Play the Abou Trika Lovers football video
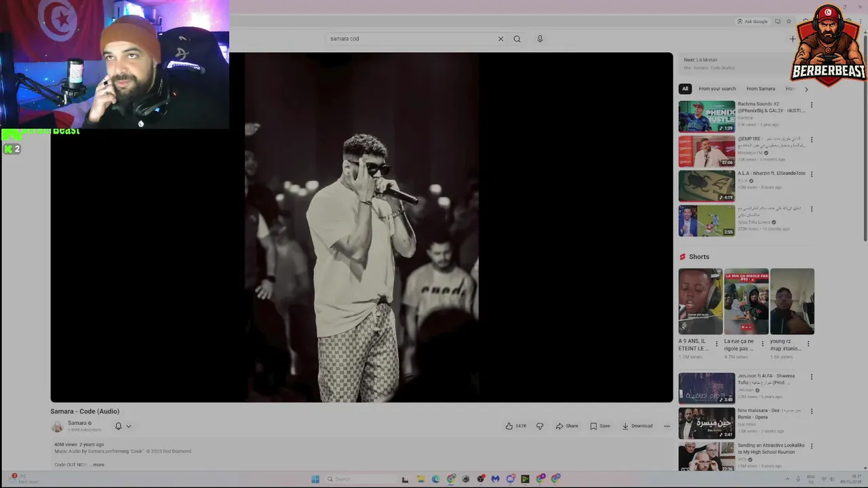This screenshot has width=868, height=488. coord(707,220)
